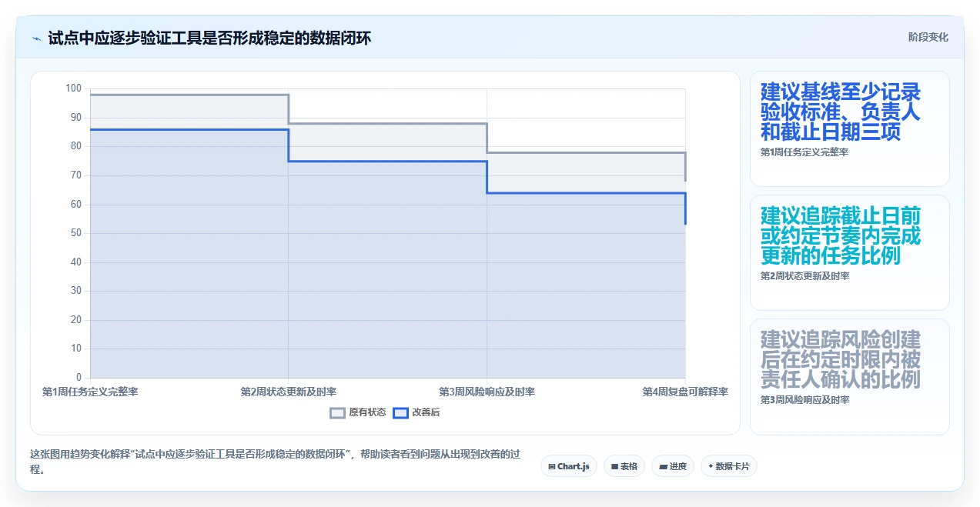Open the 第3周风险响应及时率 recommendation card

tap(850, 376)
